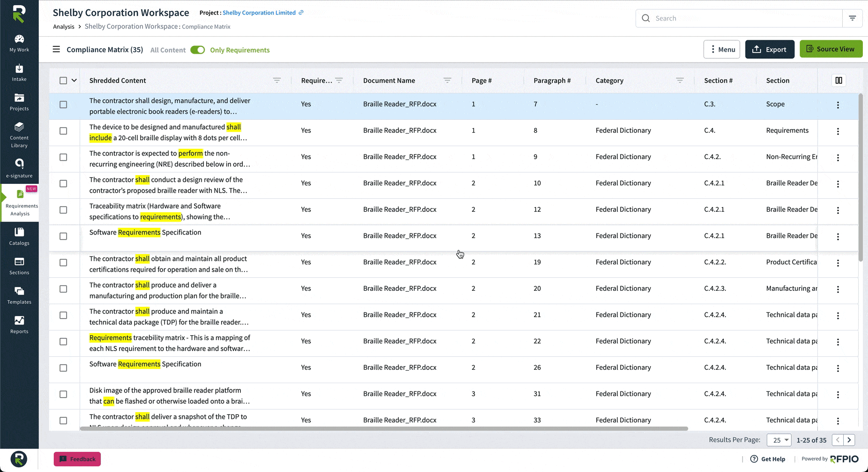Select the product certifications row checkbox
Screen dimensions: 868x472
pyautogui.click(x=63, y=262)
